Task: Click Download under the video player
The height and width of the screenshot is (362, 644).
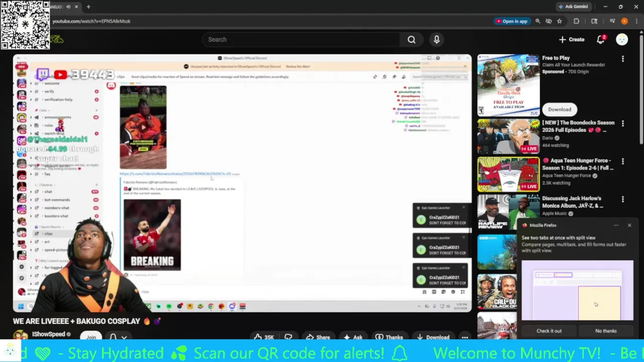Action: pos(433,337)
